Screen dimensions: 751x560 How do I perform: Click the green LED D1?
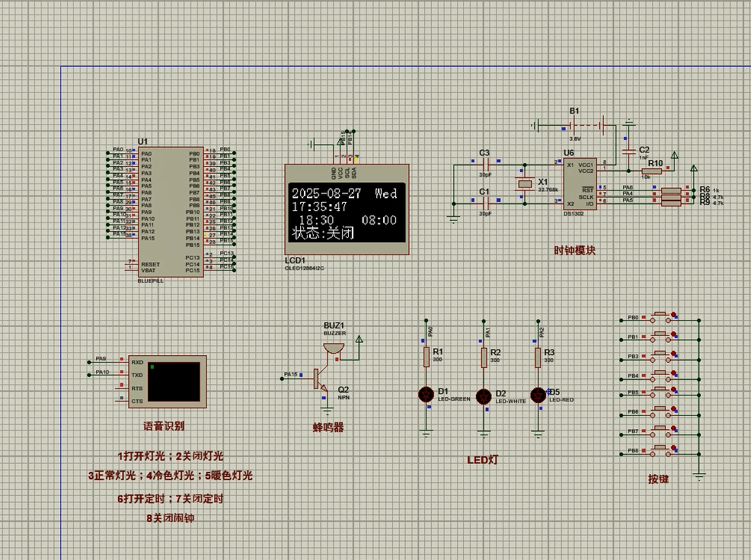click(426, 394)
